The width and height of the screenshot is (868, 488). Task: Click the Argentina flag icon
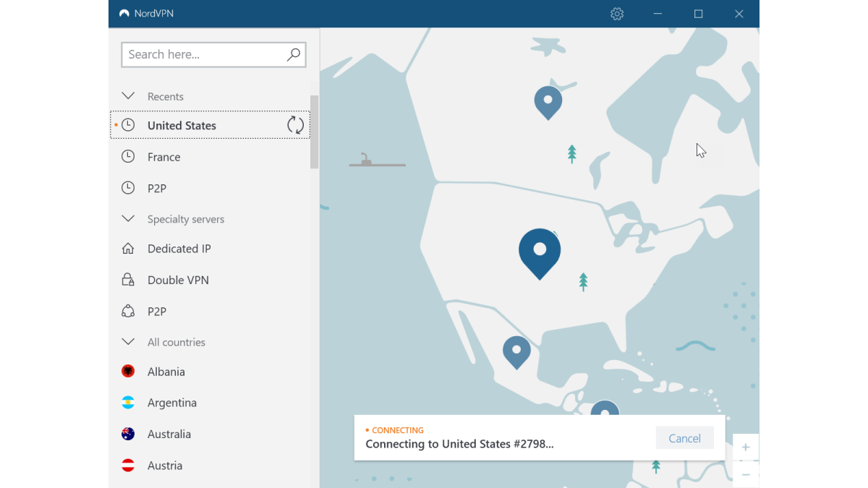tap(128, 403)
